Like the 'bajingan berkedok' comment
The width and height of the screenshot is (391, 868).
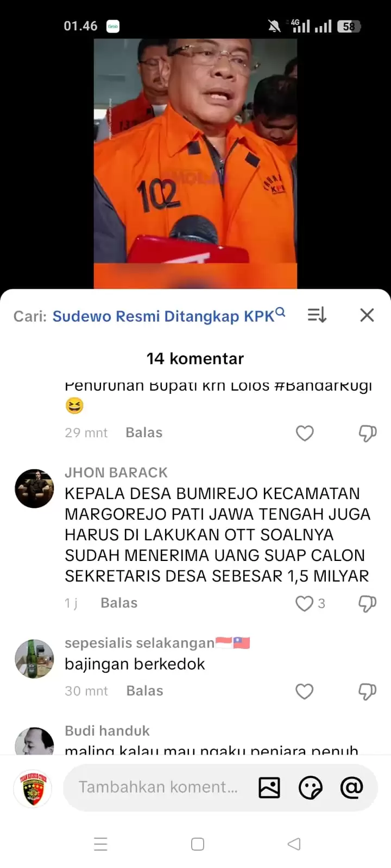[304, 691]
